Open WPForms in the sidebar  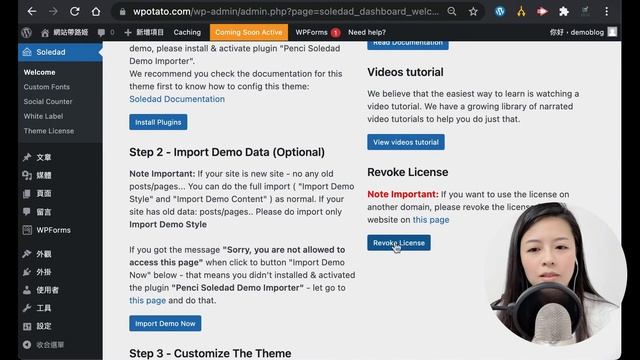point(60,230)
